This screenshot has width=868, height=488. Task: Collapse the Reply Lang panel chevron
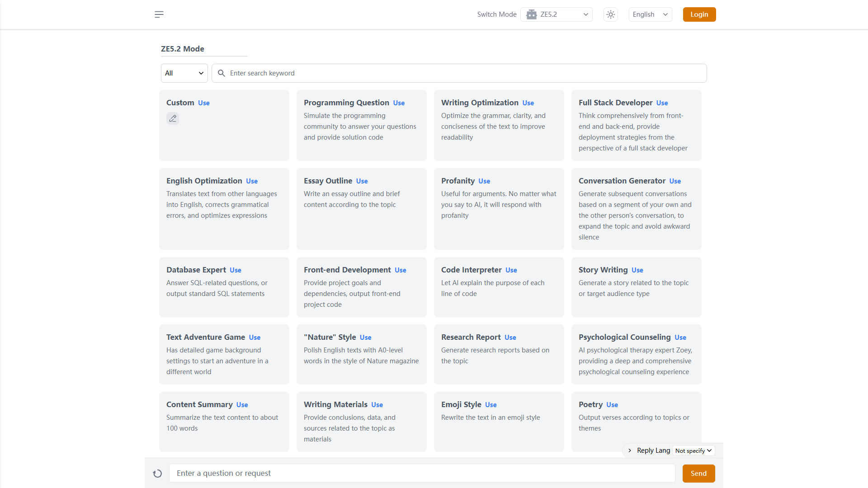pos(630,450)
